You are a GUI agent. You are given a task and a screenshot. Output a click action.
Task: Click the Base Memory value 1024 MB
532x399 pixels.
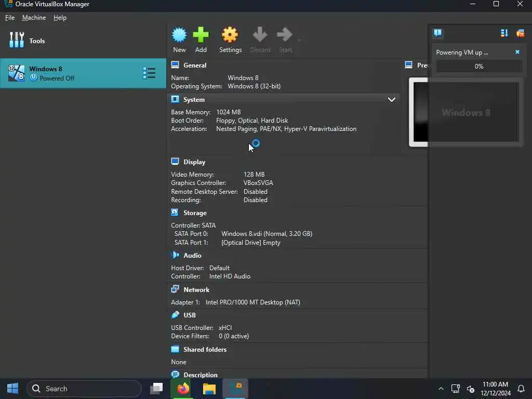(229, 112)
